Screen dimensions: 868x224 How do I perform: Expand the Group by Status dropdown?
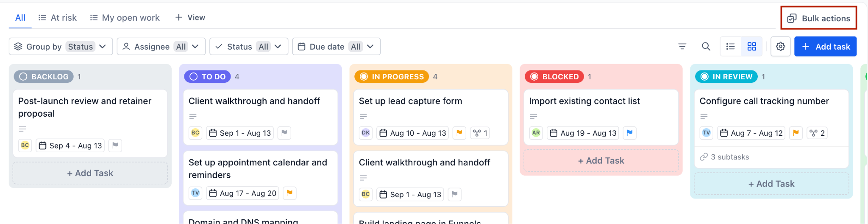point(61,47)
